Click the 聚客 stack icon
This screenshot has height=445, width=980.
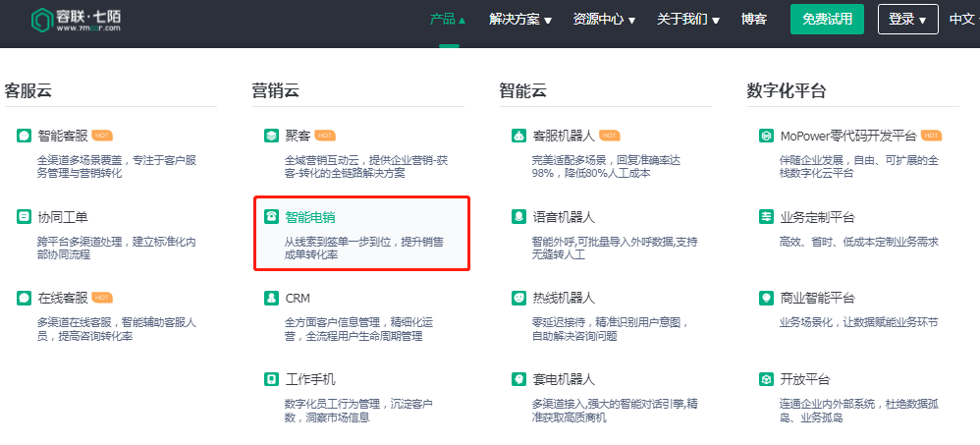click(x=271, y=136)
